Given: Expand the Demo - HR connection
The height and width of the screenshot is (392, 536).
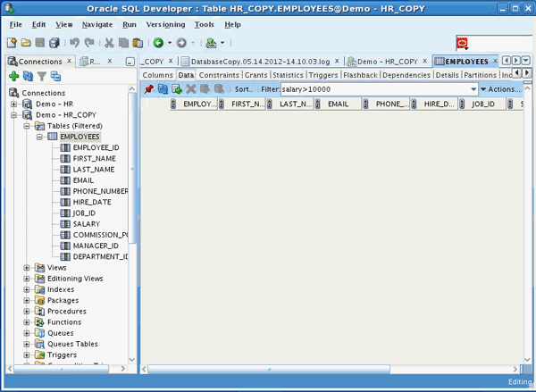Looking at the screenshot, I should click(13, 104).
